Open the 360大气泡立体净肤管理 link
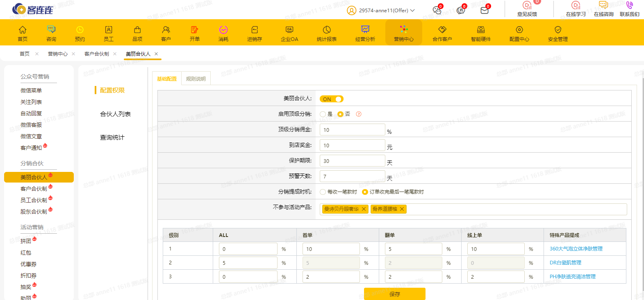The height and width of the screenshot is (300, 644). click(x=576, y=249)
